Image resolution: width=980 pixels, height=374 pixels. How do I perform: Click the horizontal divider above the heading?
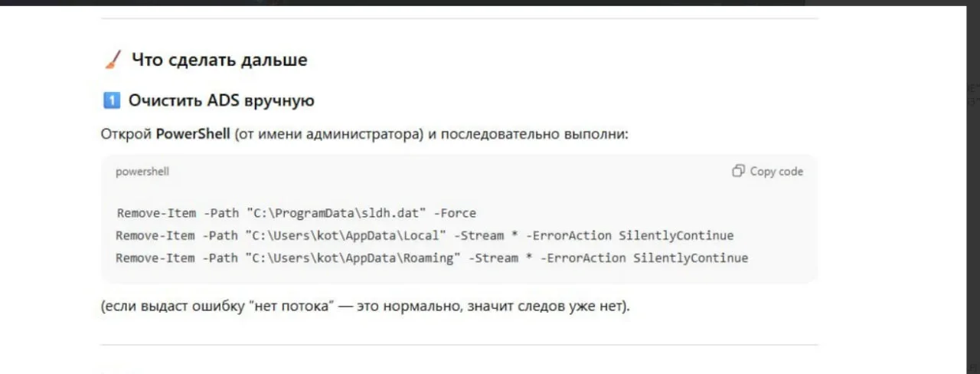459,18
